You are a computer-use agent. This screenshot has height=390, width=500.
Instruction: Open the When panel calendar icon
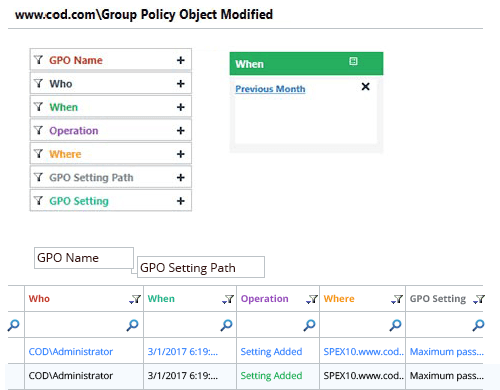[x=353, y=61]
